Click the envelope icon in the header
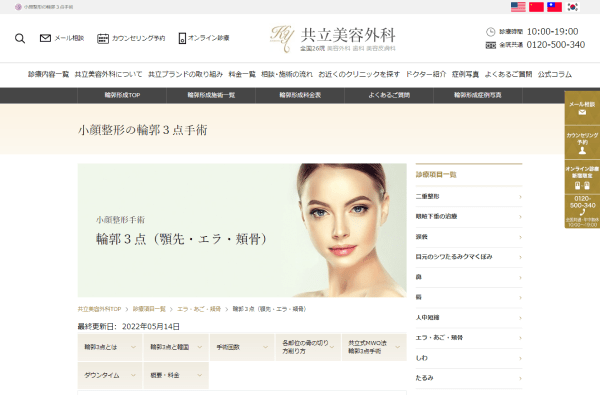 (x=45, y=38)
